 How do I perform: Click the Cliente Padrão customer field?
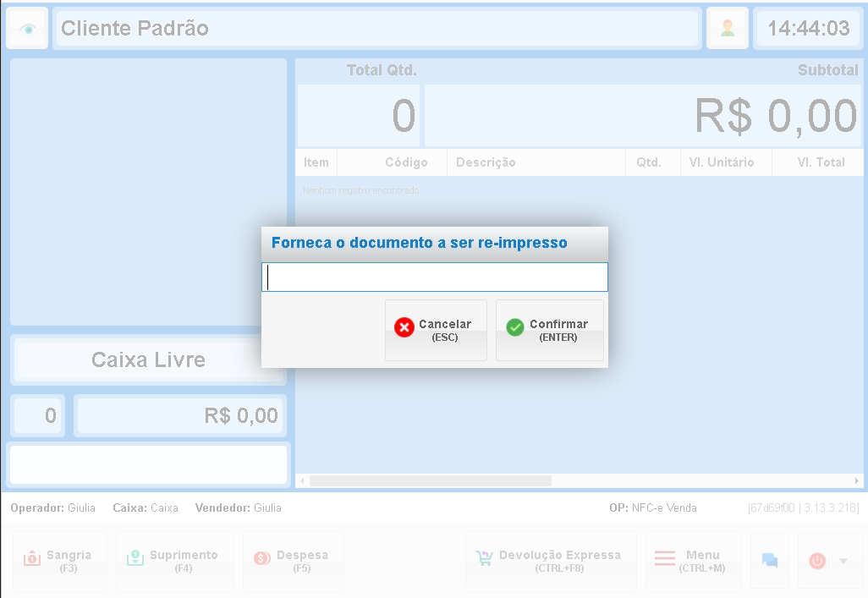coord(377,28)
